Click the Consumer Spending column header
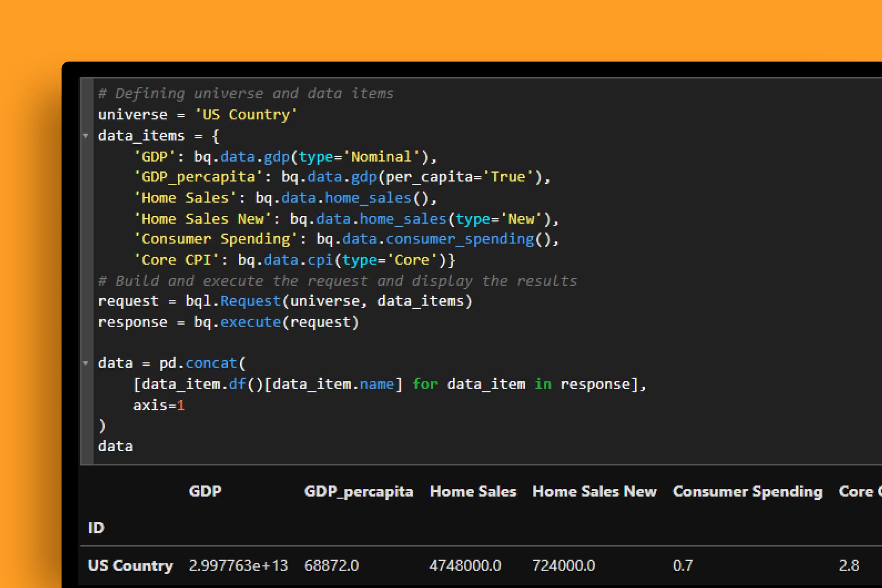882x588 pixels. (x=747, y=492)
